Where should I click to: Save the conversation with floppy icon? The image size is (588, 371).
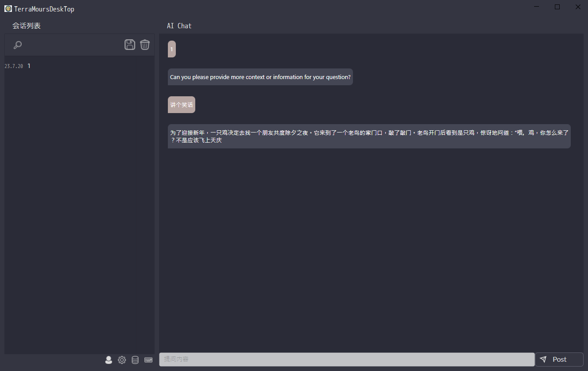pyautogui.click(x=130, y=45)
